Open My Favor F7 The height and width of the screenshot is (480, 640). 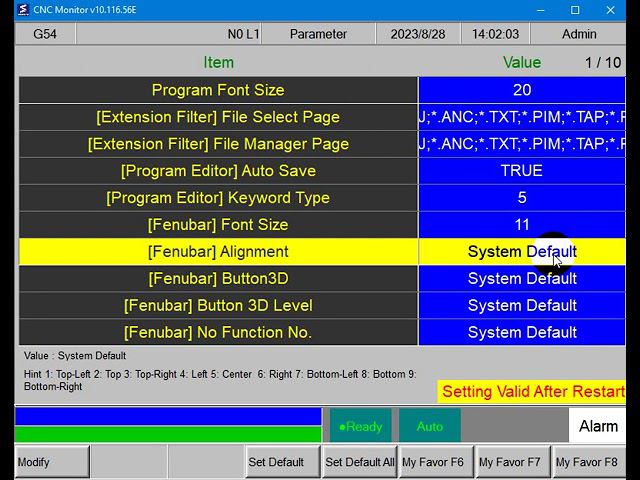pyautogui.click(x=513, y=462)
